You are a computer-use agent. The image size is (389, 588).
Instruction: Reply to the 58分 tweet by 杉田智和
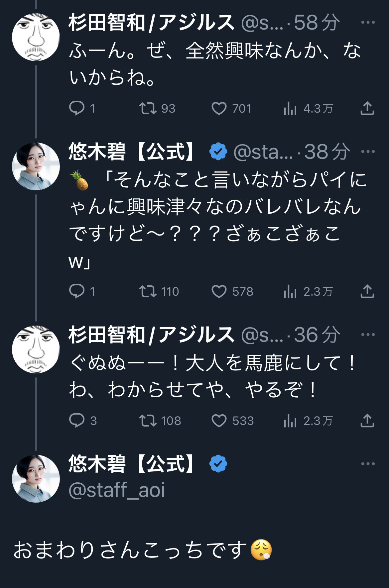pyautogui.click(x=77, y=108)
